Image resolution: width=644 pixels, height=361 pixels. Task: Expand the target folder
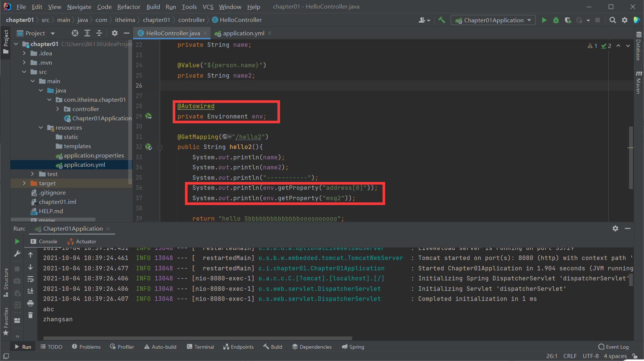[x=24, y=183]
